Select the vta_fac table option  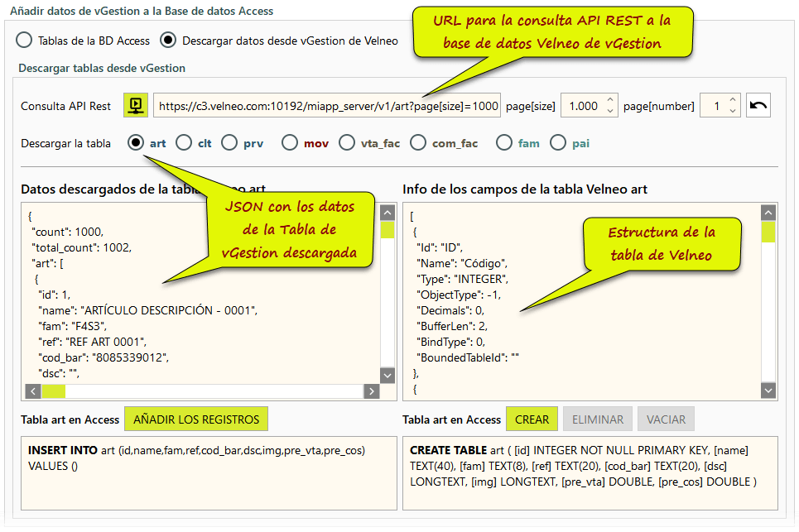coord(347,143)
